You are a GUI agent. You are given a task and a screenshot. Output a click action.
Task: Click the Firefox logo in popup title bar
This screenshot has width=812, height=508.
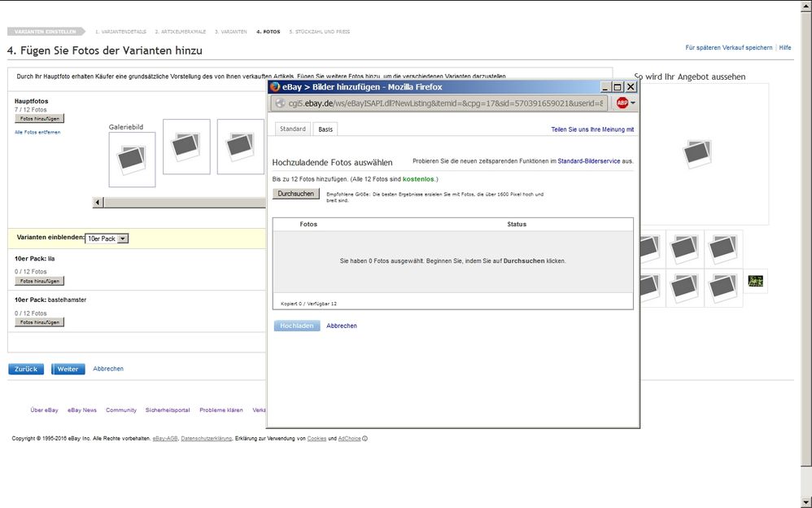click(275, 86)
